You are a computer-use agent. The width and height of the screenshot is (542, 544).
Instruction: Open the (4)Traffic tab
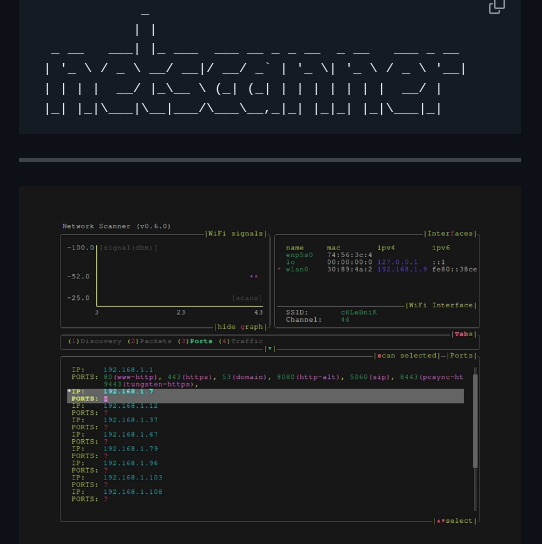point(241,341)
